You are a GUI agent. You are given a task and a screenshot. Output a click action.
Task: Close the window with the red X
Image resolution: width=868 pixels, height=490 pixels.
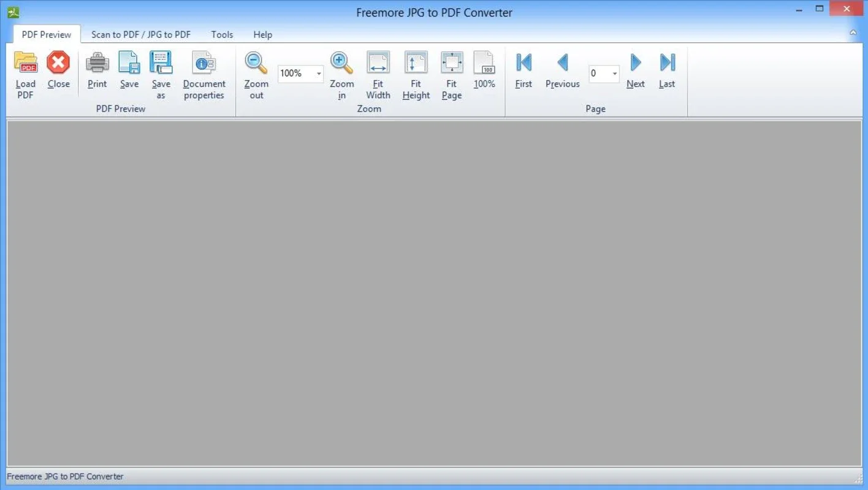[x=847, y=9]
